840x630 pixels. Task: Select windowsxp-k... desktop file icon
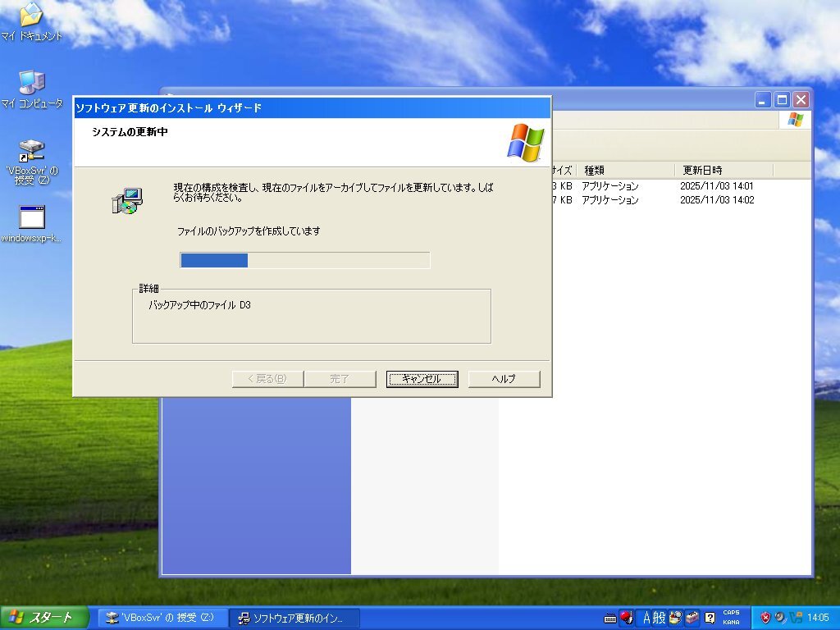32,224
